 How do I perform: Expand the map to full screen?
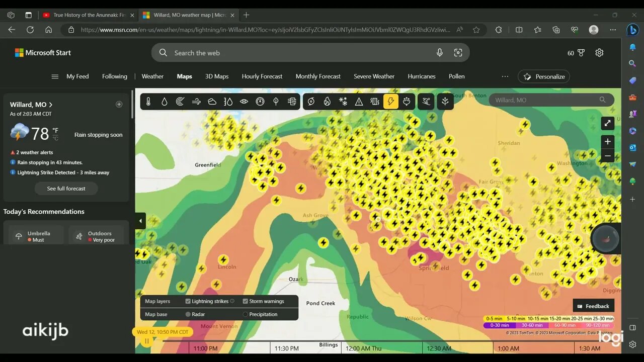point(607,123)
